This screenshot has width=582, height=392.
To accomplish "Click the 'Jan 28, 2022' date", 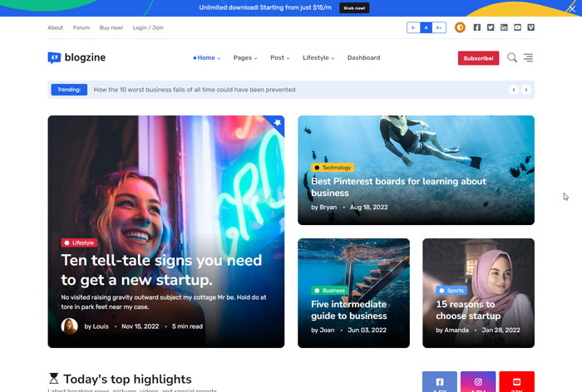I will pyautogui.click(x=501, y=330).
